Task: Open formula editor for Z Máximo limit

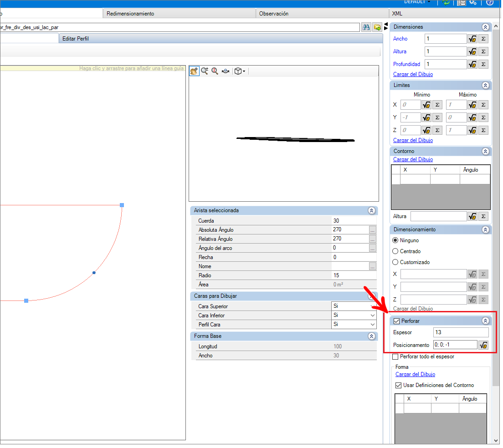Action: 473,131
